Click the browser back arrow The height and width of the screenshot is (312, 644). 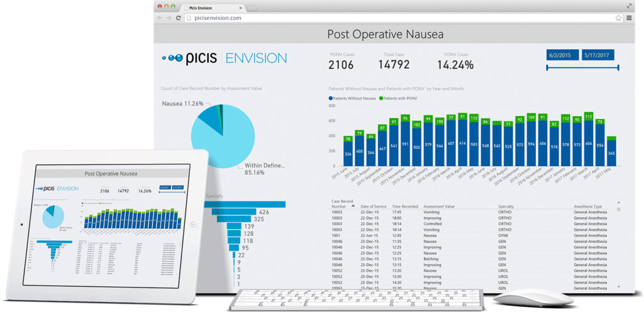(x=159, y=18)
